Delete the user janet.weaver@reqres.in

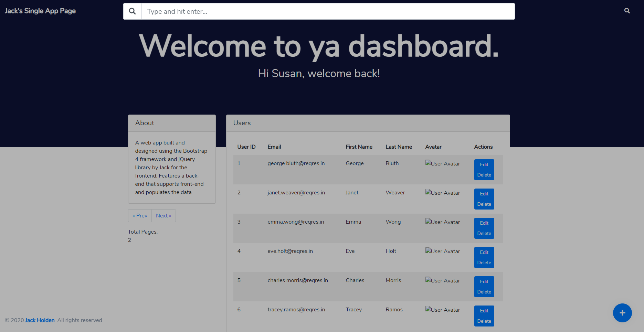coord(484,204)
